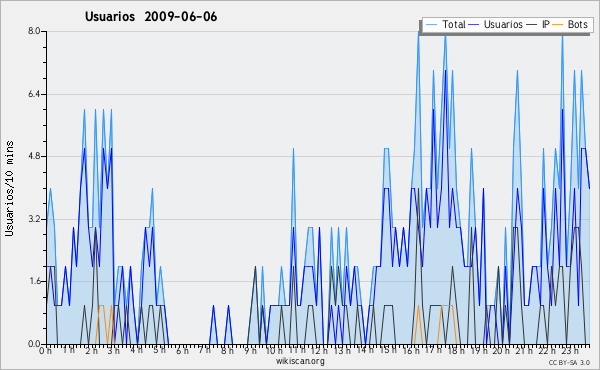Click the '23 h' x-axis label

pos(570,350)
